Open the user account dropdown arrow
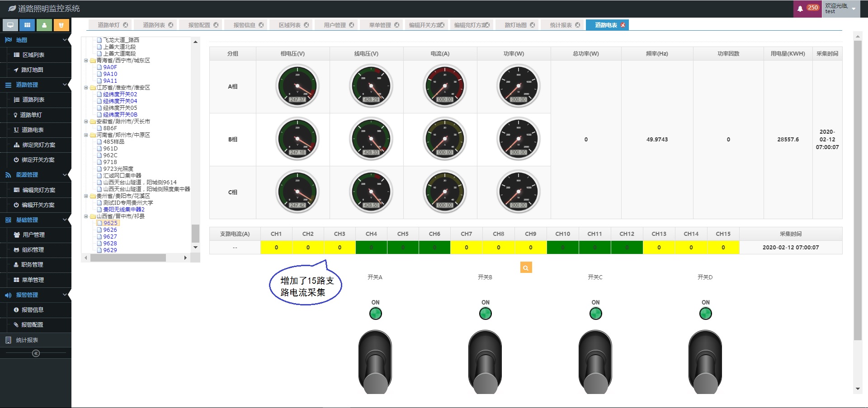 point(854,9)
